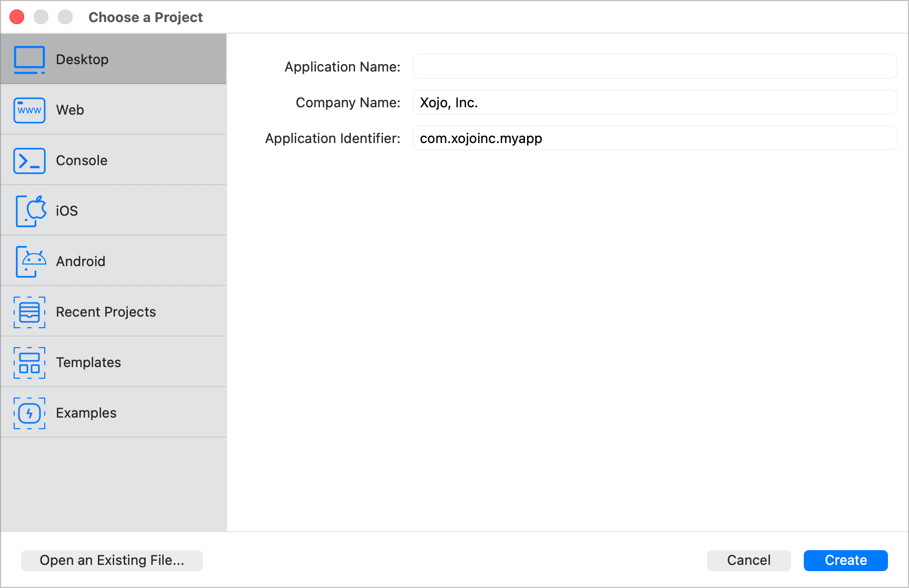This screenshot has height=588, width=909.
Task: Cancel the project chooser dialog
Action: coord(748,560)
